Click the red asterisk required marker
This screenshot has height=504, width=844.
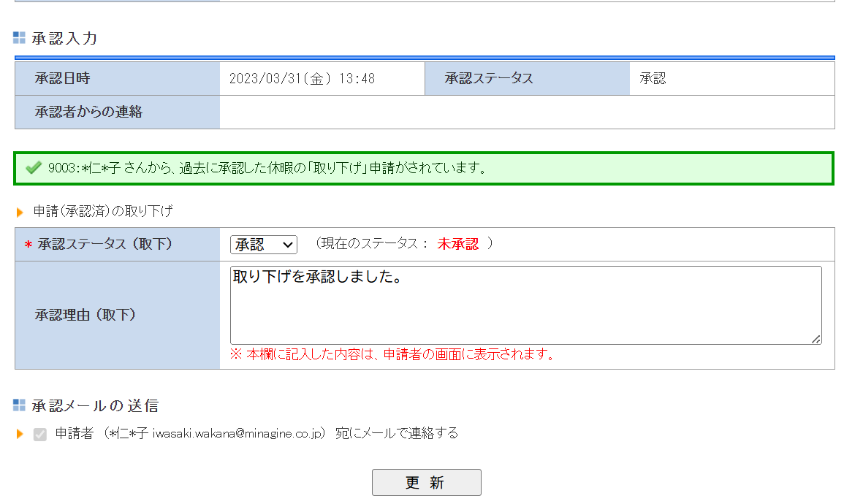click(28, 245)
